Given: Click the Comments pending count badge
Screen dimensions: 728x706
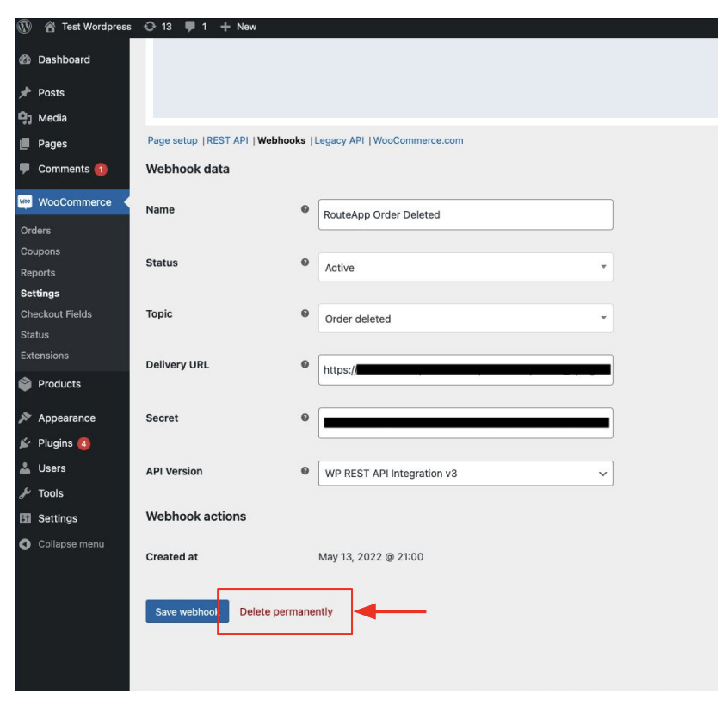Looking at the screenshot, I should [x=101, y=170].
